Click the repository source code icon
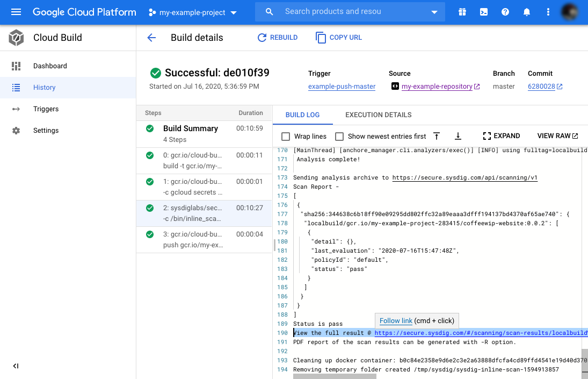This screenshot has height=379, width=588. 395,86
